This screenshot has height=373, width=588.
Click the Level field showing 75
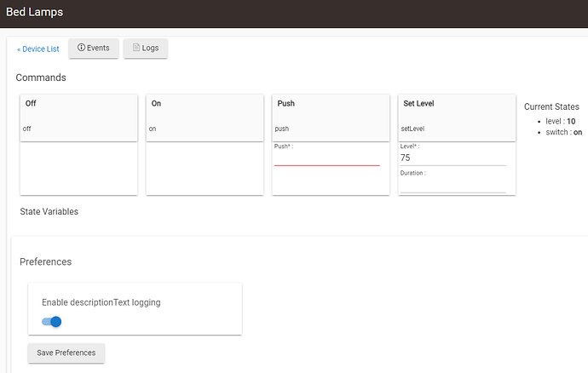[x=453, y=158]
